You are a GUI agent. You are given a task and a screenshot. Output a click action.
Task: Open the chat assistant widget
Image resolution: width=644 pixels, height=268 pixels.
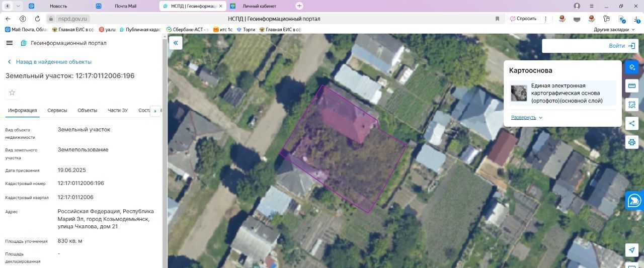[x=634, y=200]
